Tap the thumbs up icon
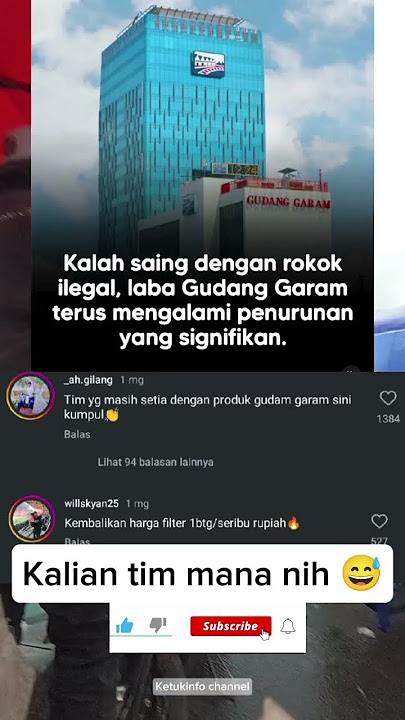The width and height of the screenshot is (405, 720). tap(124, 625)
